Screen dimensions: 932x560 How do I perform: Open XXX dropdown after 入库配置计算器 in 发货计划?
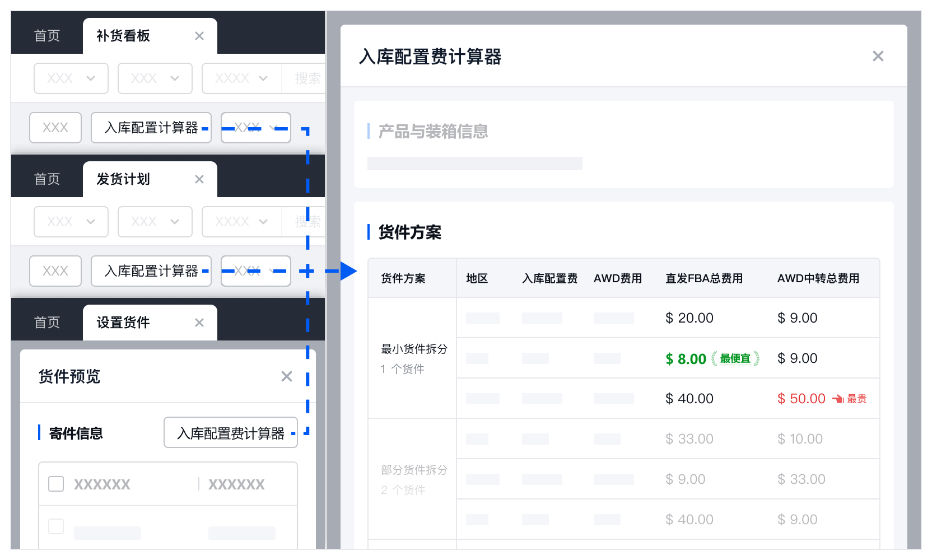(x=256, y=271)
